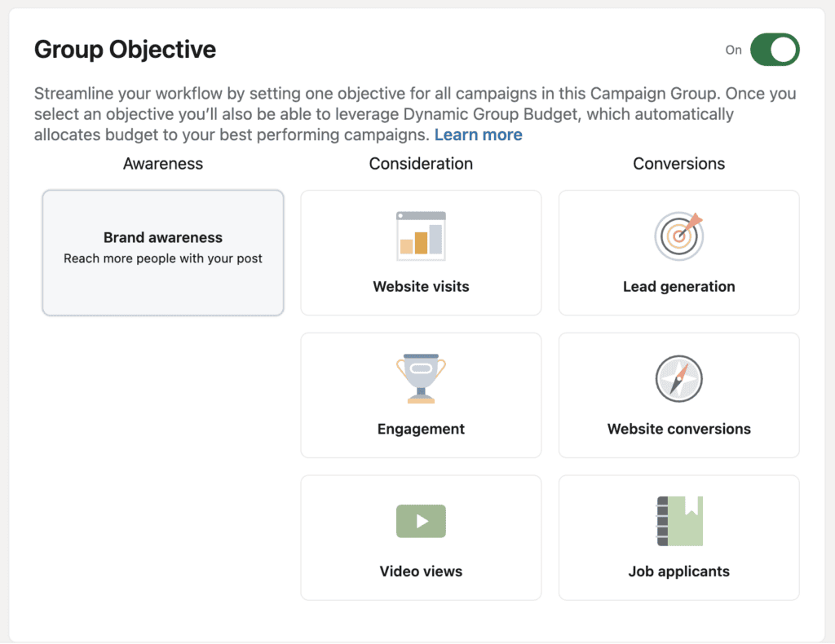Open the Learn more link
Image resolution: width=835 pixels, height=644 pixels.
pos(478,135)
